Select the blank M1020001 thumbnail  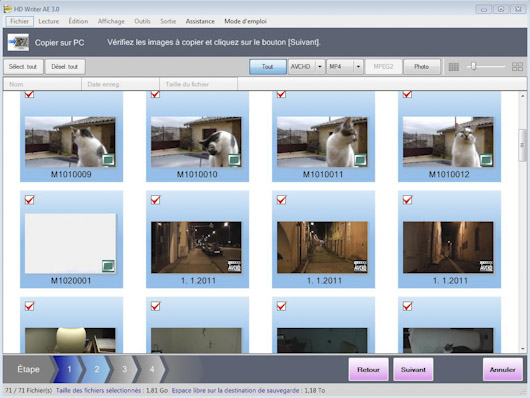tap(70, 243)
